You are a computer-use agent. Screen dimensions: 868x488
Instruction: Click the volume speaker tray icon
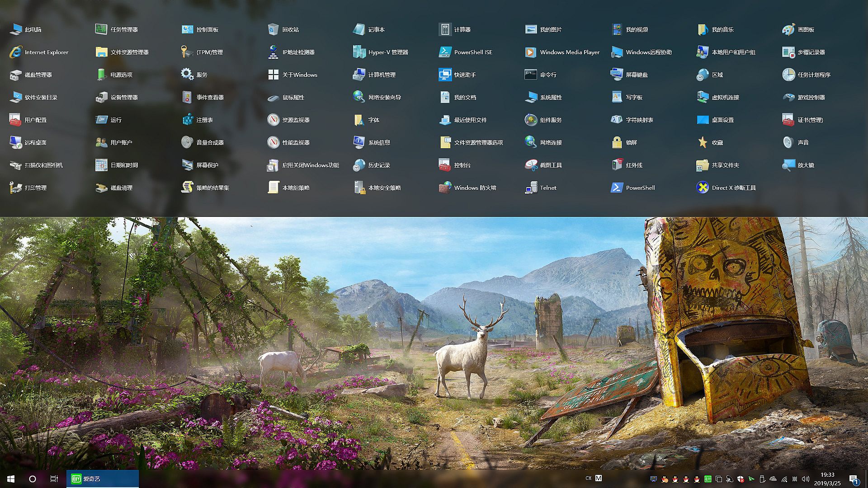[x=805, y=479]
